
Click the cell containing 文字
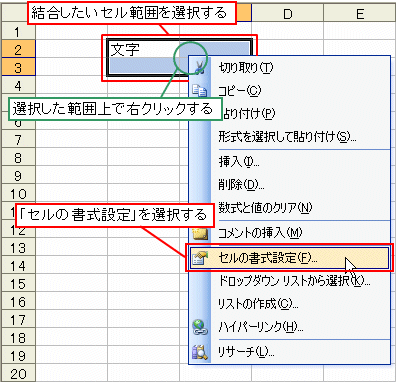pos(143,49)
